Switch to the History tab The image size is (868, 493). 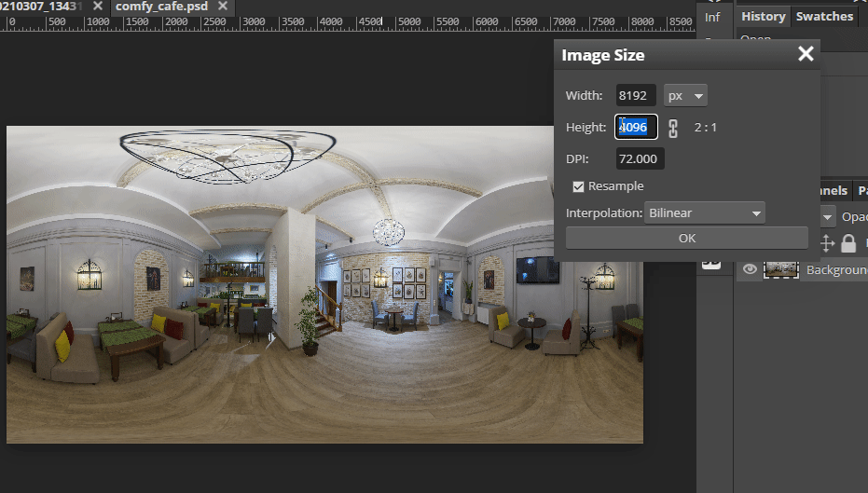(763, 16)
